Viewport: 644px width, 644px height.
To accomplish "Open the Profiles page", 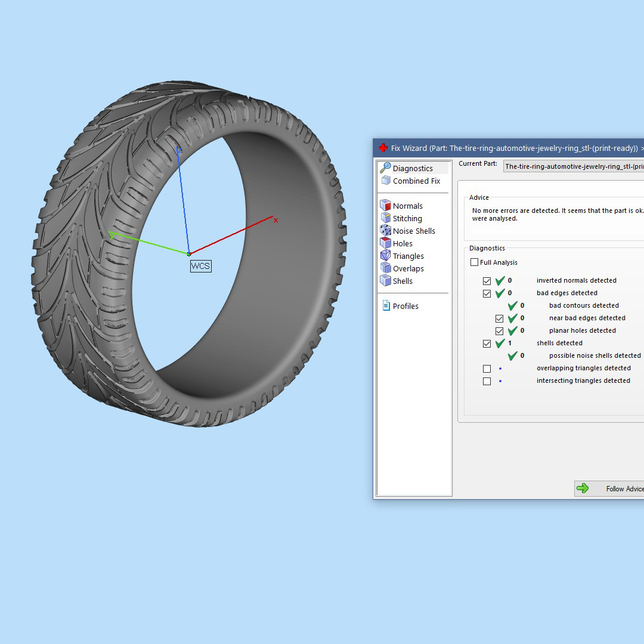I will [x=405, y=306].
